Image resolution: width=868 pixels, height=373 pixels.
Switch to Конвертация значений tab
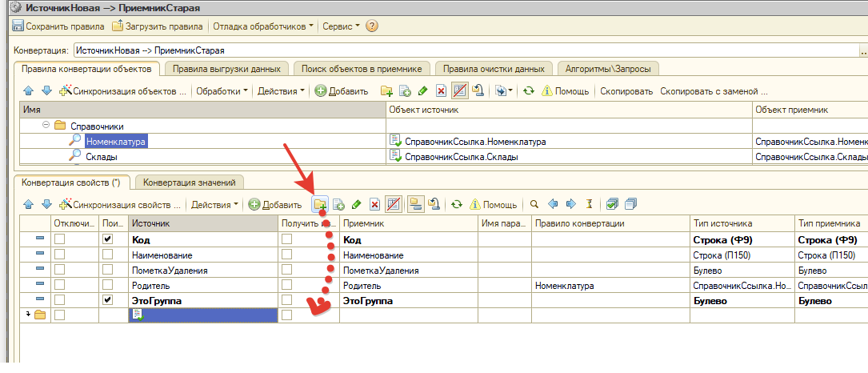click(x=190, y=182)
